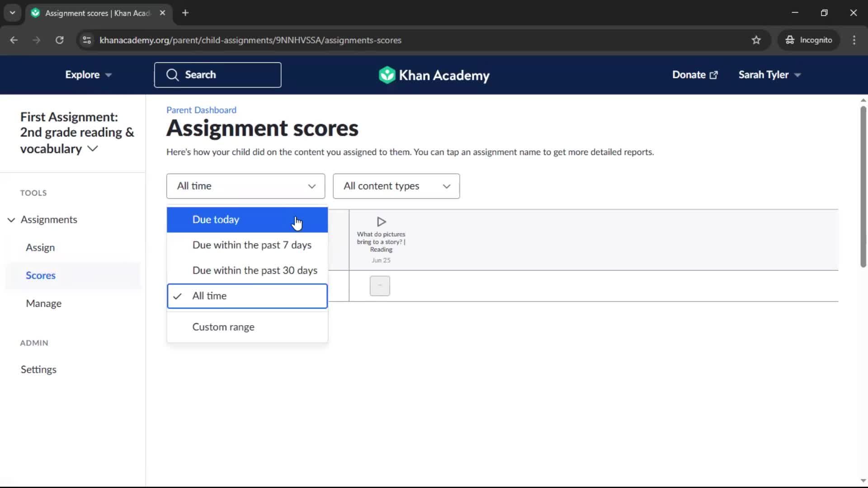Click the Jun 25 due date text
Screen dimensions: 868x488
tap(381, 260)
